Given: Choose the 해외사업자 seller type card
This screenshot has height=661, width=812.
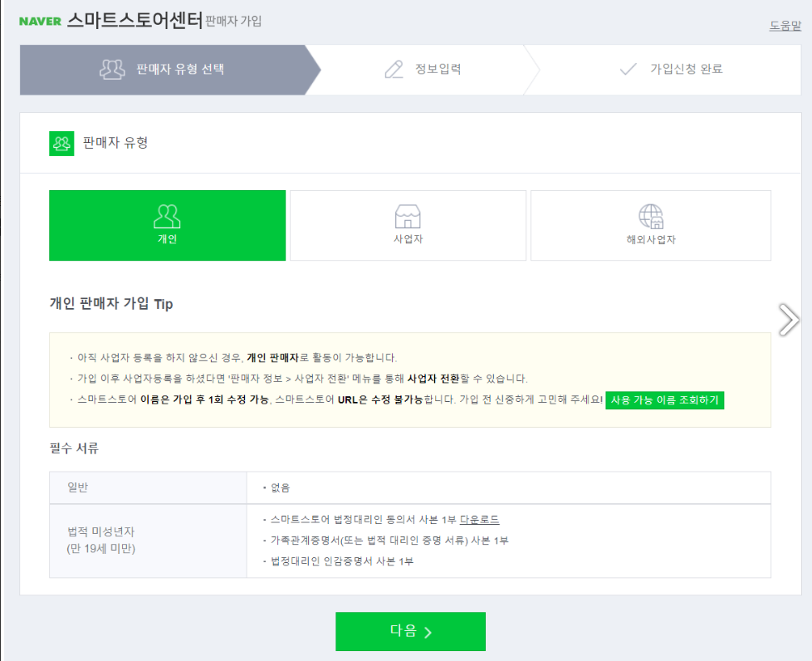Looking at the screenshot, I should 651,225.
